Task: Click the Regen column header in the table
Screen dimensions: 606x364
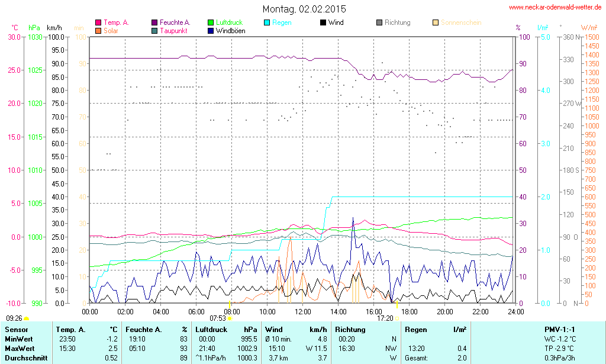Action: 415,330
